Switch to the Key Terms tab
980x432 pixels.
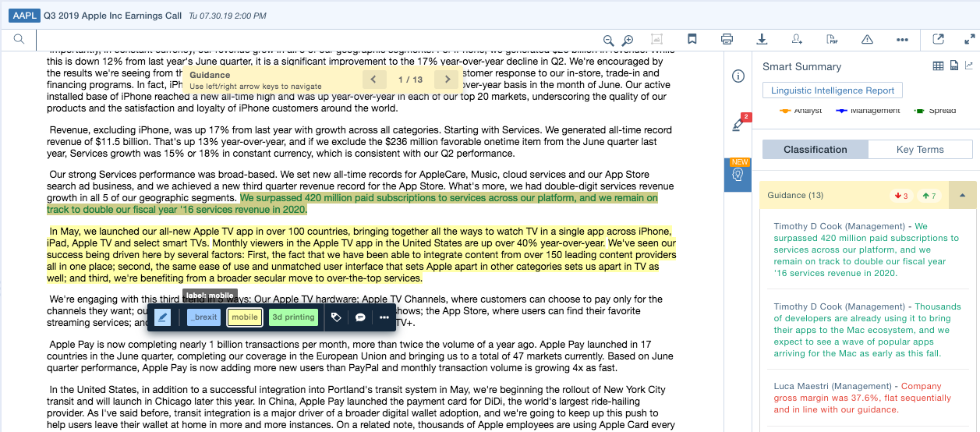pyautogui.click(x=920, y=150)
